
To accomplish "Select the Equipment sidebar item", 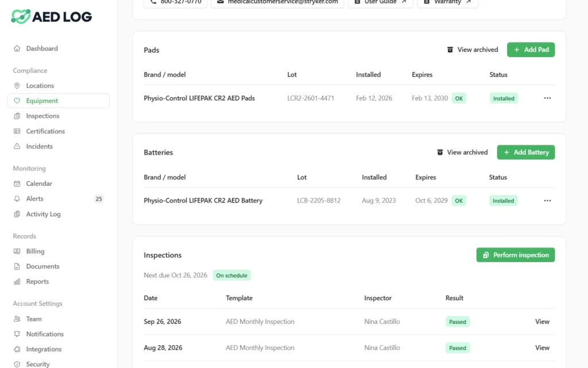I will (59, 101).
